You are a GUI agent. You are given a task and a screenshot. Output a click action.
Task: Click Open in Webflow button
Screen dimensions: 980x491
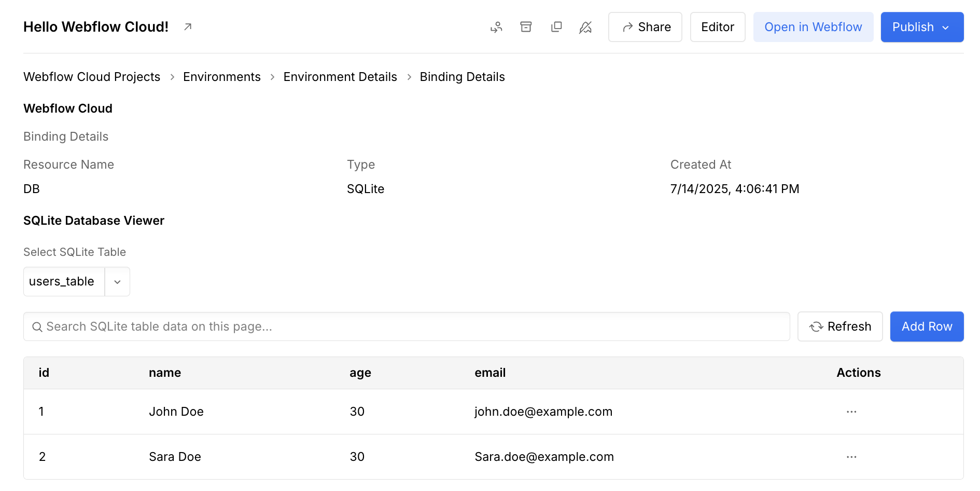point(813,27)
